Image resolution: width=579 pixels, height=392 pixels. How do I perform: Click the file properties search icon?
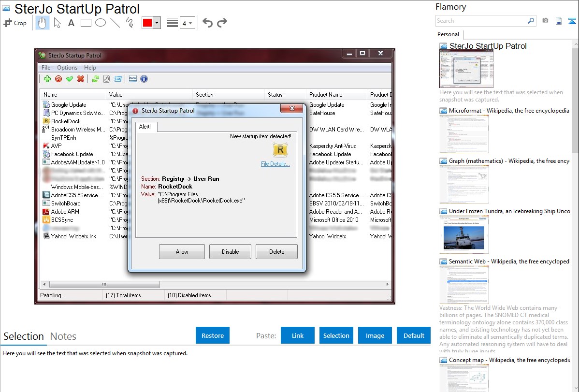pyautogui.click(x=107, y=79)
